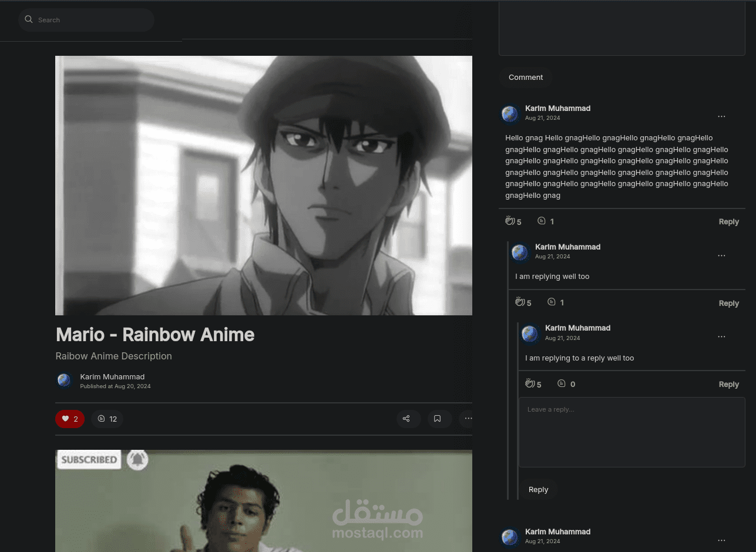Like the Mario post with heart button
The height and width of the screenshot is (552, 756).
pos(70,419)
